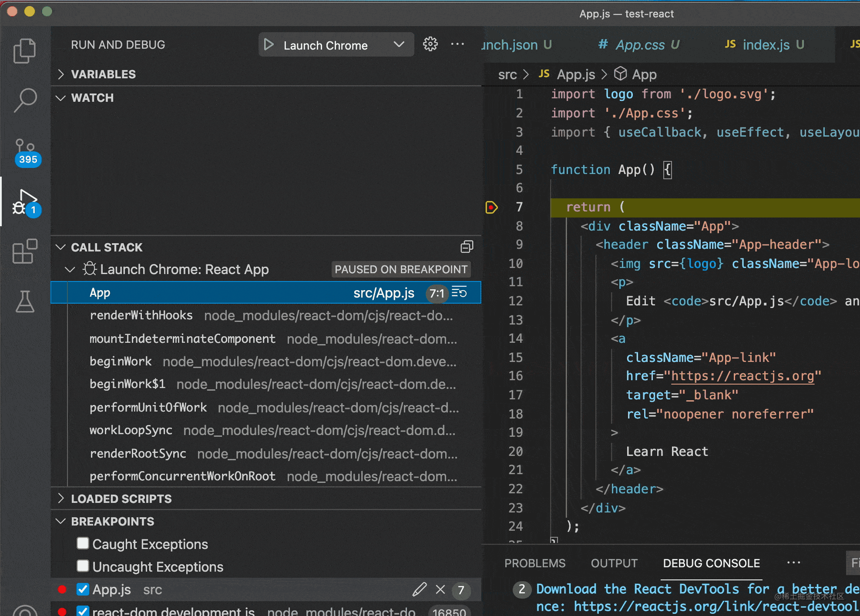Expand the VARIABLES section
The width and height of the screenshot is (860, 616).
tap(103, 74)
